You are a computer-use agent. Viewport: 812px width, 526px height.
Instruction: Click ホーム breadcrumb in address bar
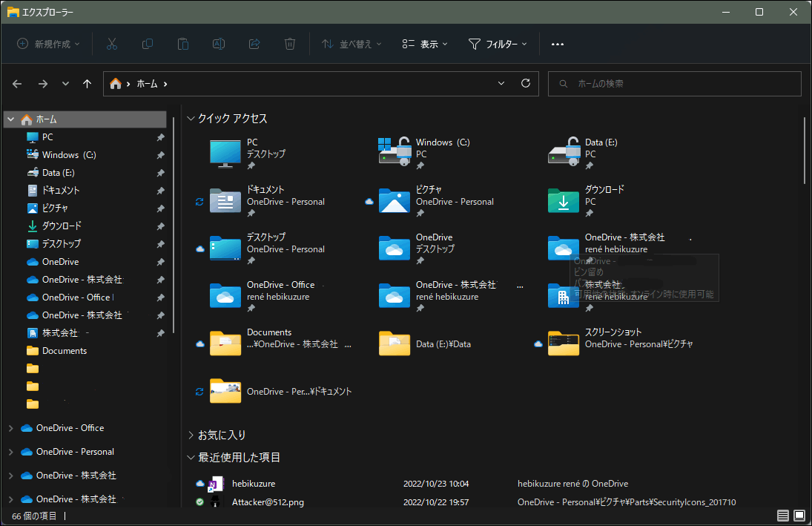(147, 83)
